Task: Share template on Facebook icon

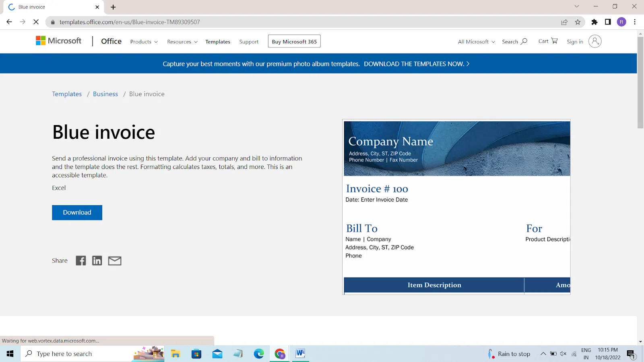Action: pos(81,261)
